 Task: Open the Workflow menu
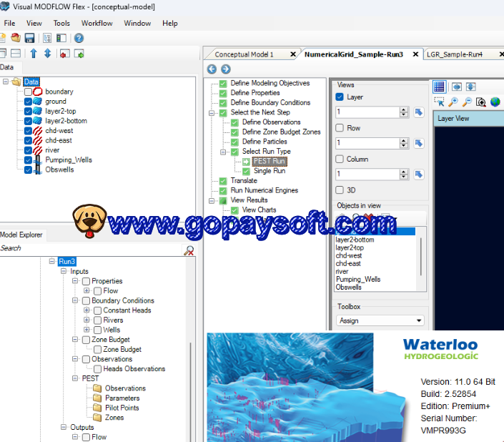pos(97,23)
